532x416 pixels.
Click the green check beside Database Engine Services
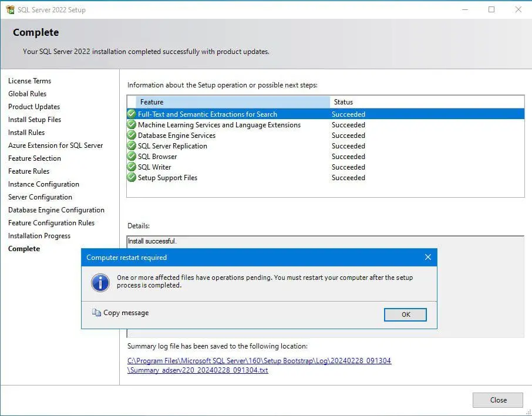point(131,135)
